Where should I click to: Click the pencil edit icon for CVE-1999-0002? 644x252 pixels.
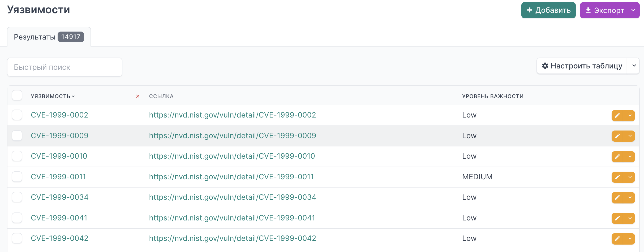pos(618,115)
